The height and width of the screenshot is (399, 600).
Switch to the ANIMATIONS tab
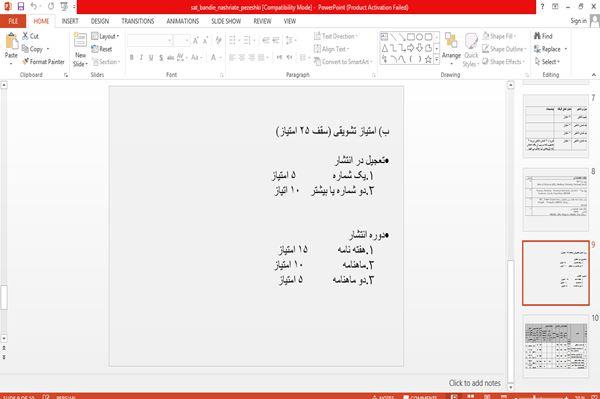tap(183, 21)
